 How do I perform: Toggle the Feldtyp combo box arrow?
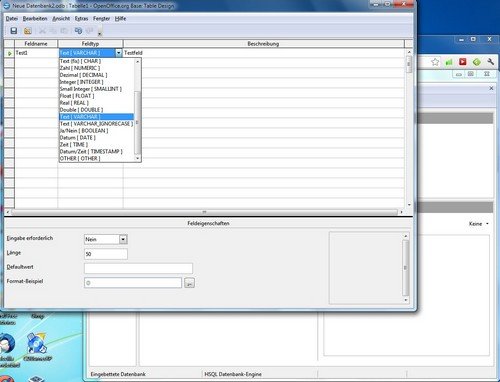click(119, 53)
